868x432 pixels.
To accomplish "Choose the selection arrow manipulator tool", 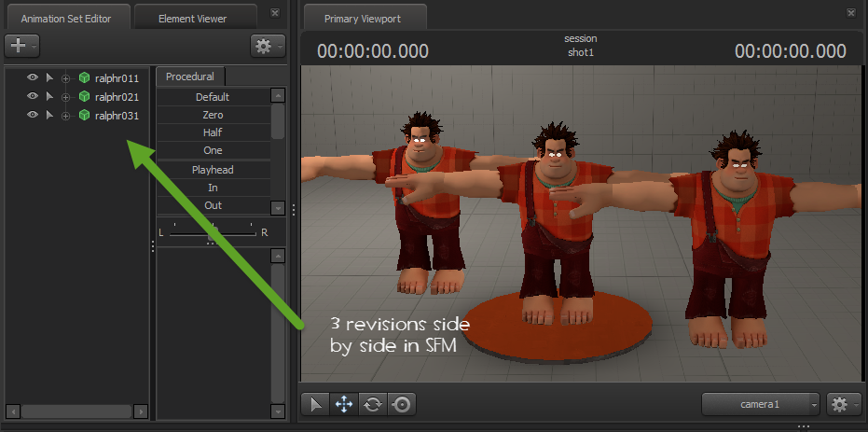I will pyautogui.click(x=316, y=405).
